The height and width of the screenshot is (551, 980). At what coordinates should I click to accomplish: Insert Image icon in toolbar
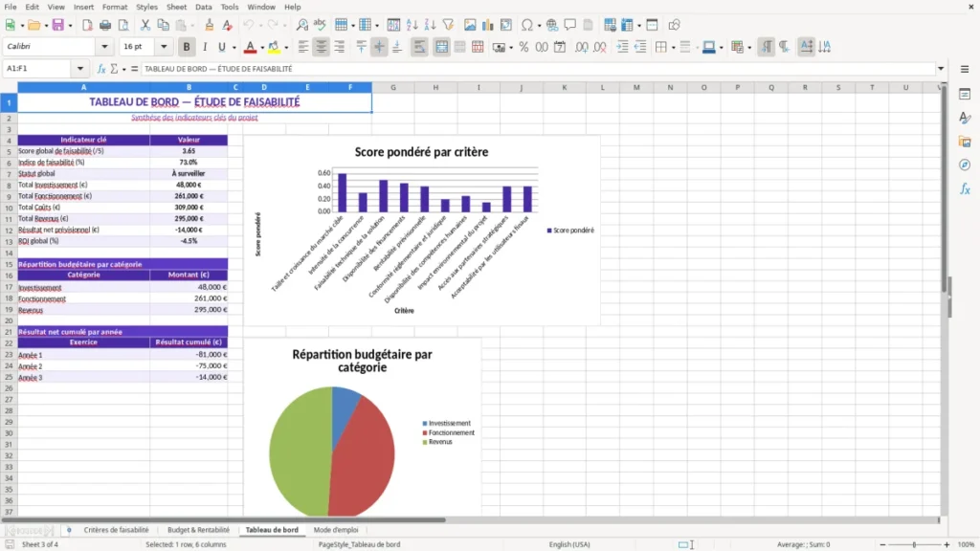[x=470, y=25]
